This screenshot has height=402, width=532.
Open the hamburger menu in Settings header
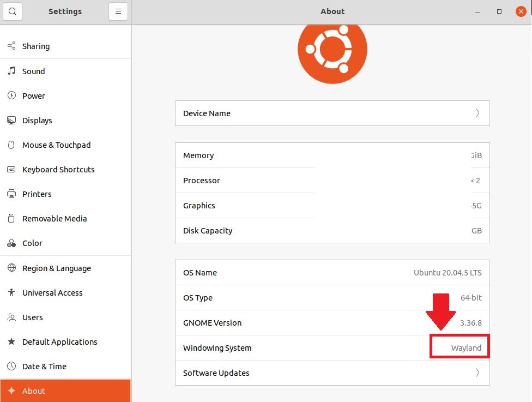point(118,11)
